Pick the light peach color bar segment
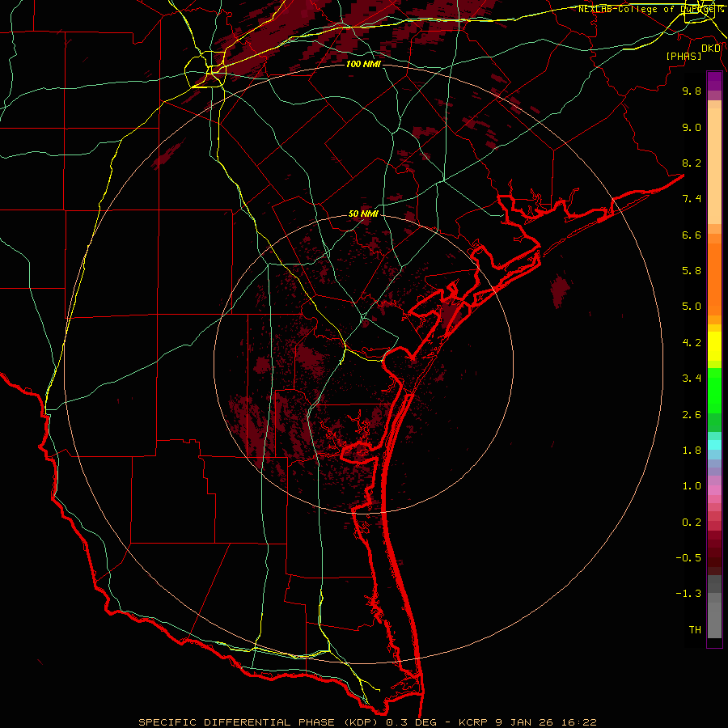Viewport: 728px width, 728px height. coord(714,166)
